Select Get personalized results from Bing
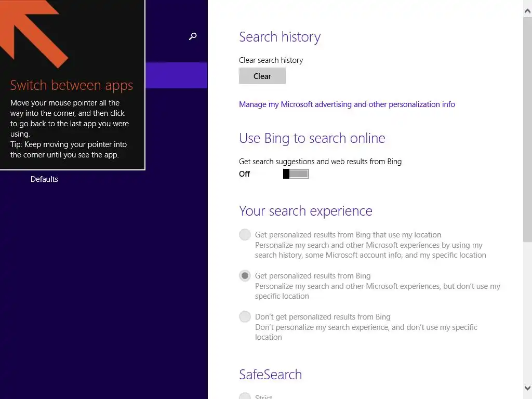Screen dimensions: 532x399 coord(245,275)
